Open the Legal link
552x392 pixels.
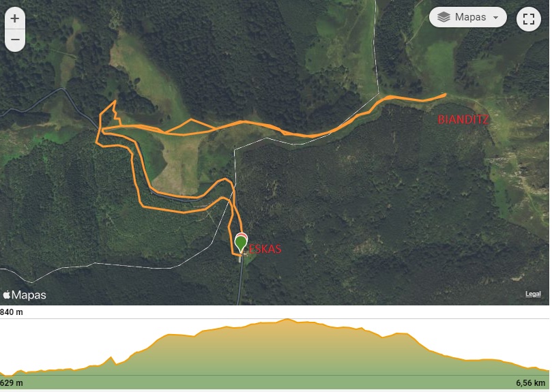click(533, 294)
